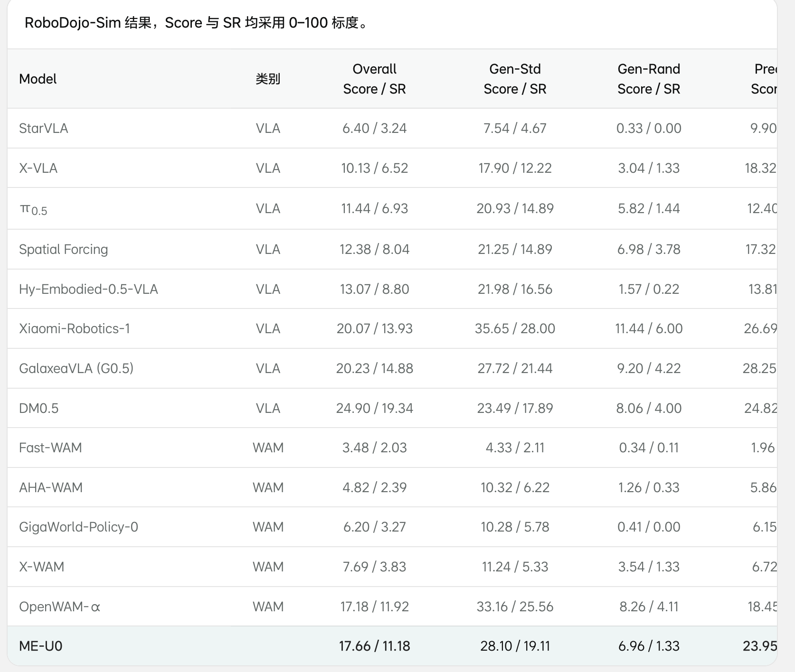
Task: Click Gen-Rand value 11.44 / 6.00 for Xiaomi-Robotics-1
Action: [649, 328]
